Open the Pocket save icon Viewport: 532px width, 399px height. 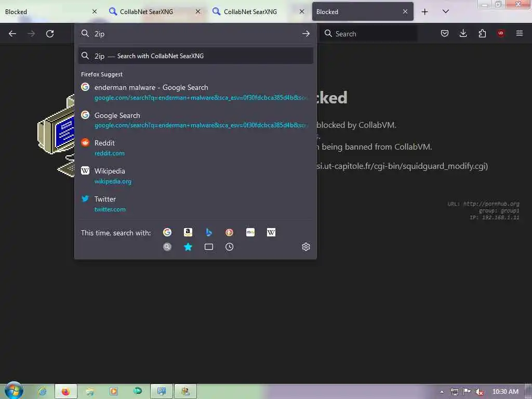click(x=445, y=33)
